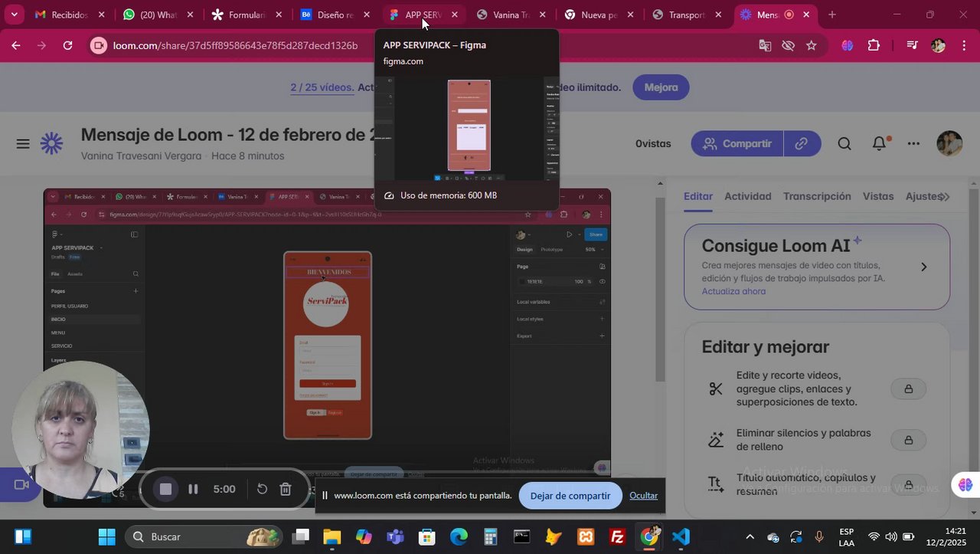
Task: Open a new browser tab
Action: (x=832, y=15)
